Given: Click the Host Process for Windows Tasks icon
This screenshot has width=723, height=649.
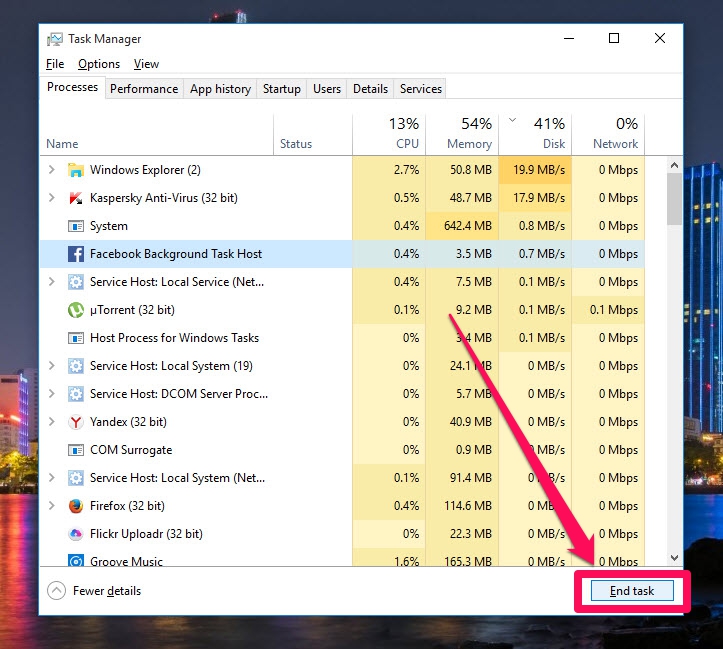Looking at the screenshot, I should click(x=76, y=338).
